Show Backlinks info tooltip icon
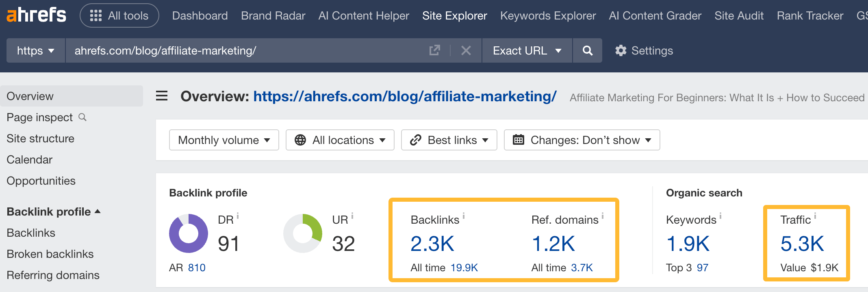 click(464, 216)
